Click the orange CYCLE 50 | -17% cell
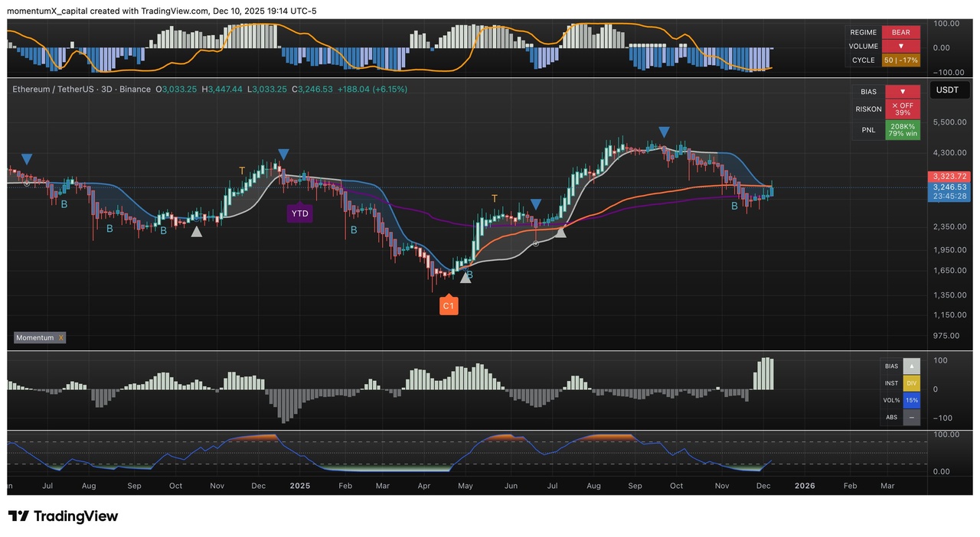Image resolution: width=980 pixels, height=537 pixels. (900, 60)
